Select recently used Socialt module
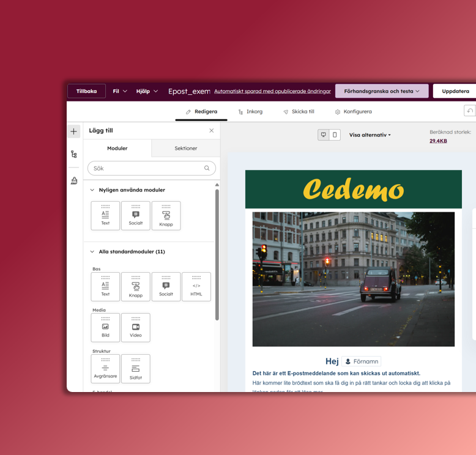Screen dimensions: 476x455 136,216
